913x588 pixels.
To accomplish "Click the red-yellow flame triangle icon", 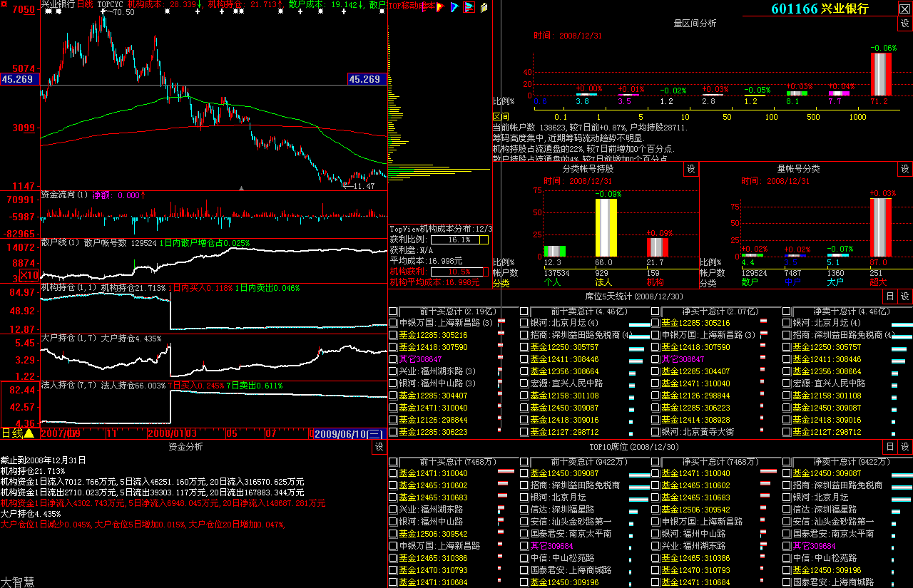I will (x=440, y=7).
